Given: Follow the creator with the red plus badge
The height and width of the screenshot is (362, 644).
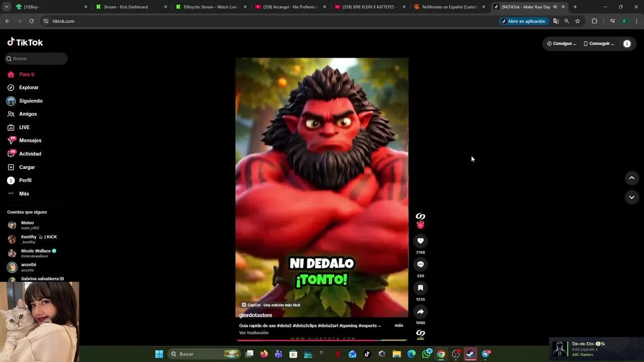Looking at the screenshot, I should 420,225.
